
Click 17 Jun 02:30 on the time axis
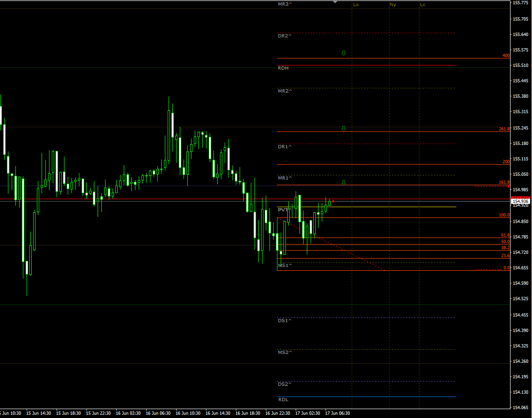(x=307, y=413)
